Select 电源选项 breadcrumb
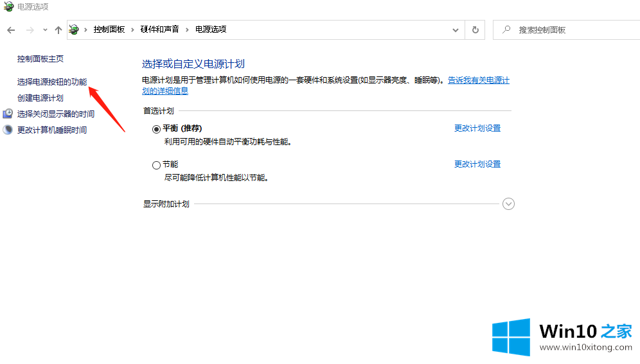640x364 pixels. click(211, 30)
